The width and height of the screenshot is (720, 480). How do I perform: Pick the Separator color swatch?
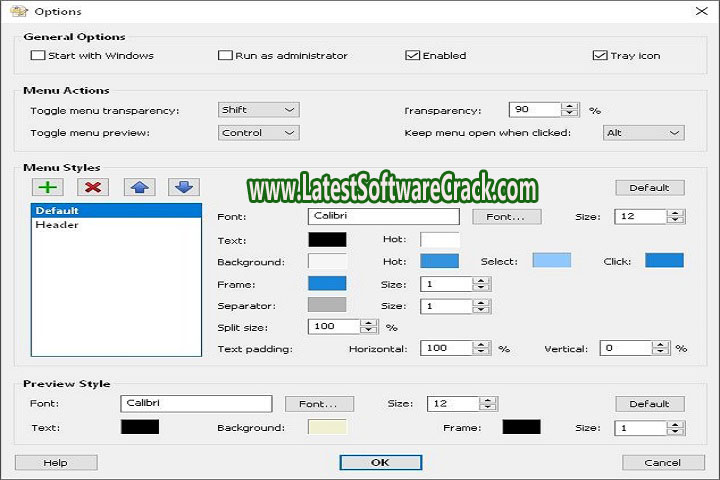[327, 305]
